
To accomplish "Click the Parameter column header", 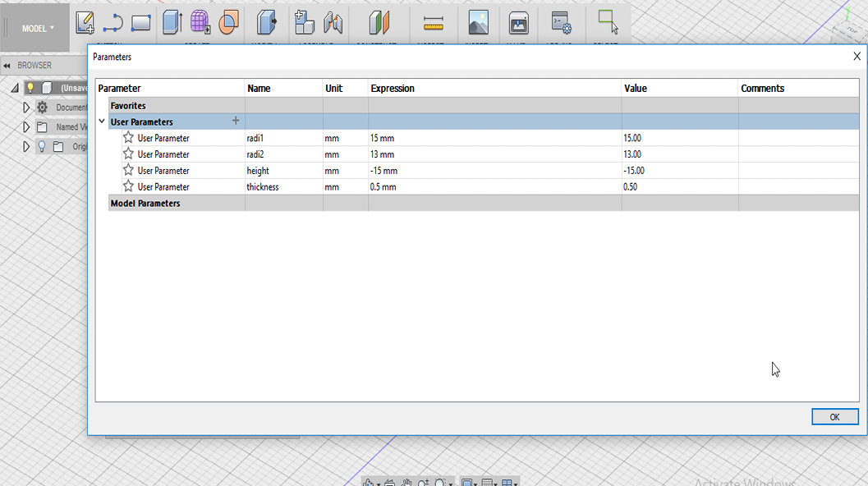I will (x=171, y=89).
